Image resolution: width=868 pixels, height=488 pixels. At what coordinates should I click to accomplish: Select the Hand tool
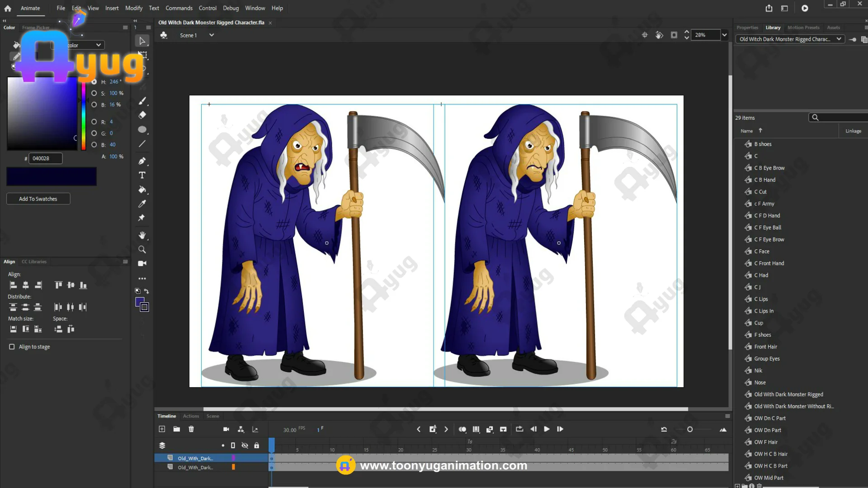(142, 235)
